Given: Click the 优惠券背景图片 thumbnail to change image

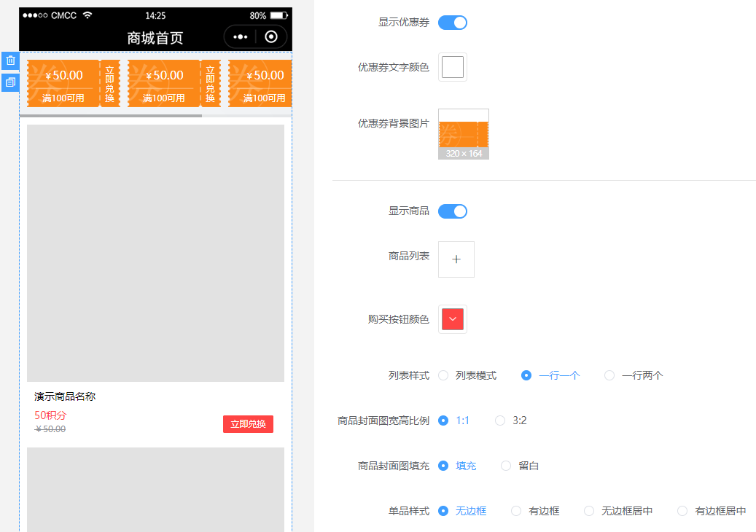Looking at the screenshot, I should (x=464, y=134).
